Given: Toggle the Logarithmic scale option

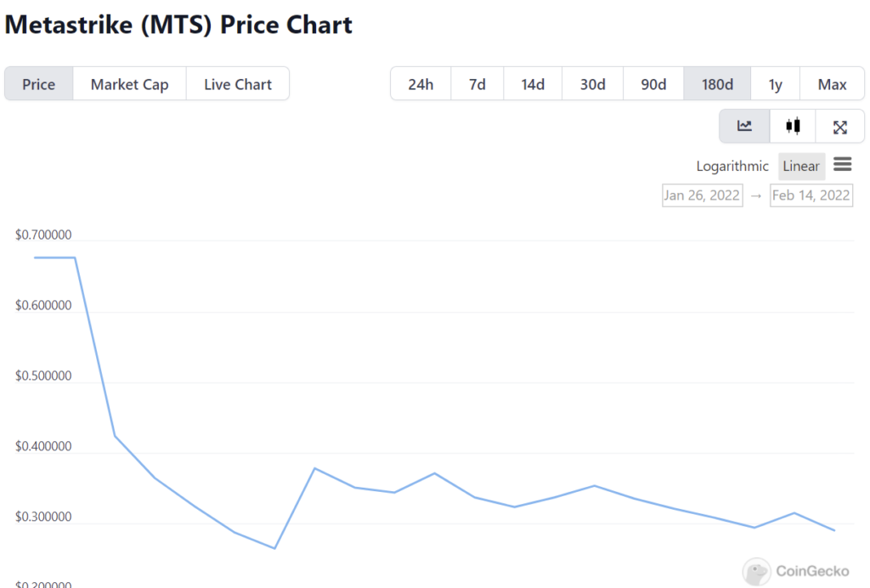Looking at the screenshot, I should [732, 167].
